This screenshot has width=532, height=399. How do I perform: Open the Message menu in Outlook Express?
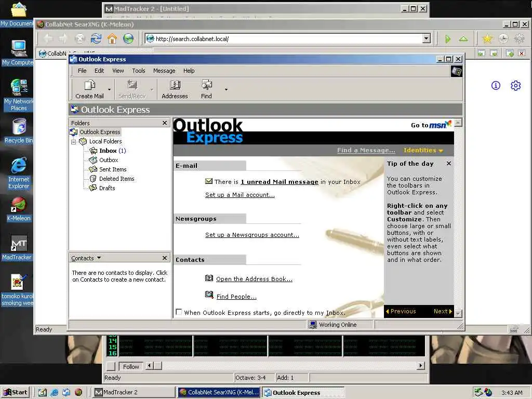coord(164,71)
